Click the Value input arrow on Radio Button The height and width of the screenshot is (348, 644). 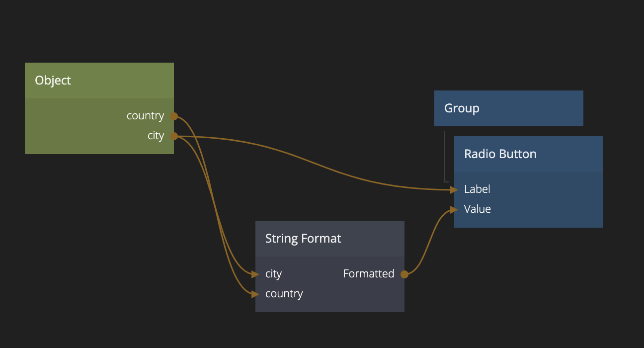point(453,209)
